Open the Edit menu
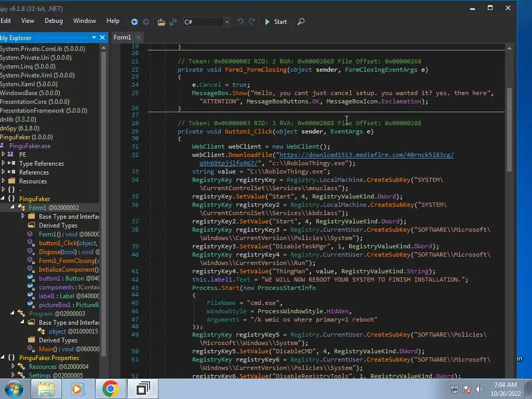532x399 pixels. click(5, 21)
